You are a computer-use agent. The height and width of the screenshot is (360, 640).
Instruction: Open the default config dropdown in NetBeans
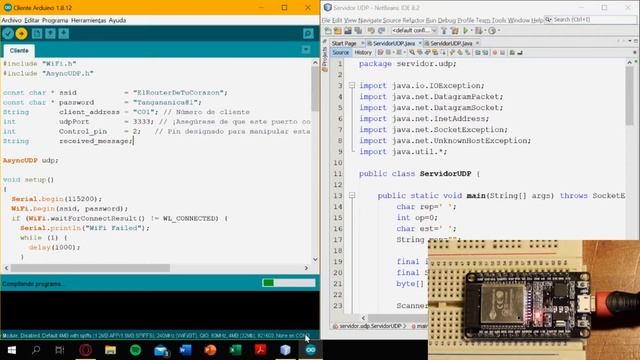click(x=414, y=31)
